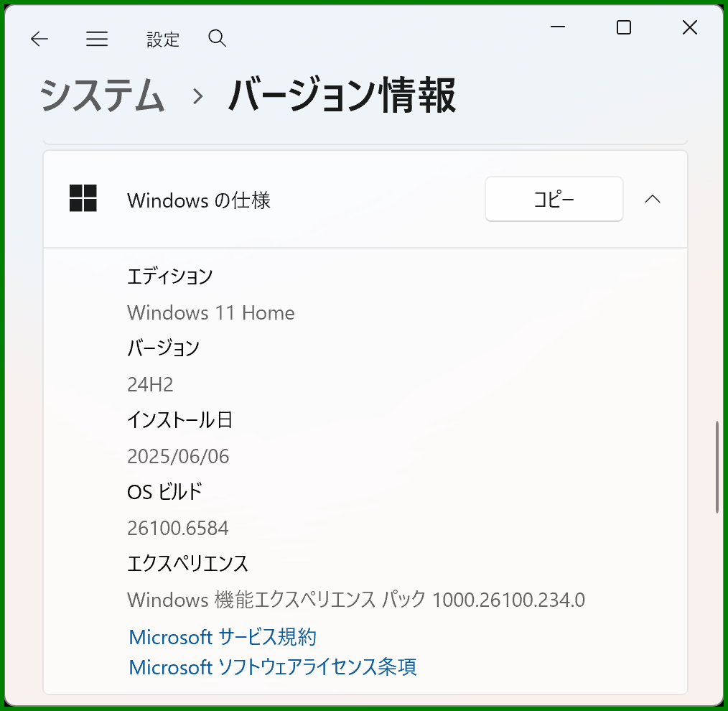The height and width of the screenshot is (711, 728).
Task: Maximize the 設定 window
Action: pyautogui.click(x=623, y=27)
